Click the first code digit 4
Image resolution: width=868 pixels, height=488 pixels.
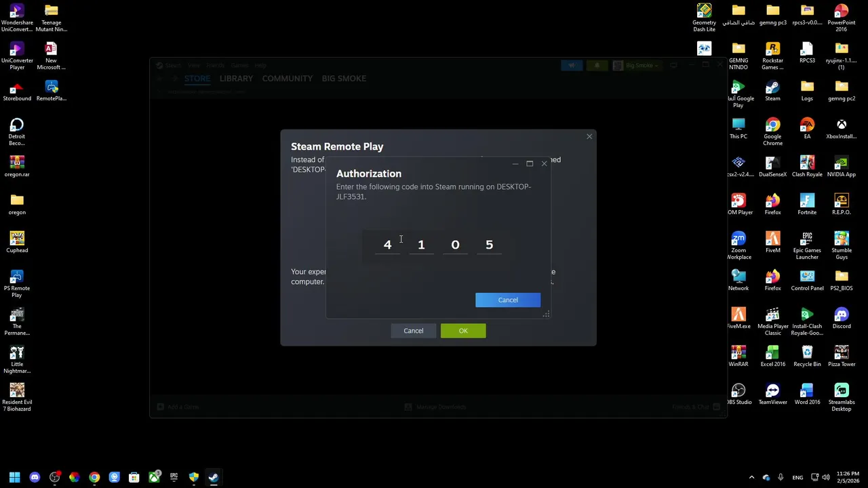[x=387, y=245]
